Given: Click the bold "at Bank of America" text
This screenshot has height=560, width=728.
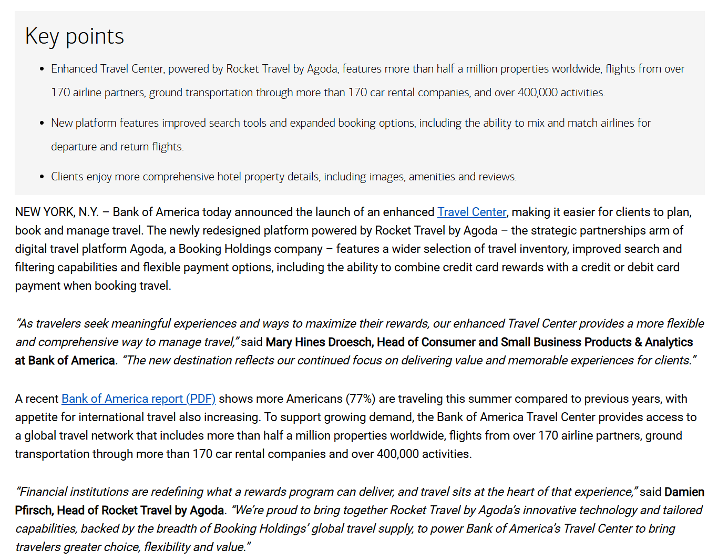Looking at the screenshot, I should pos(65,360).
